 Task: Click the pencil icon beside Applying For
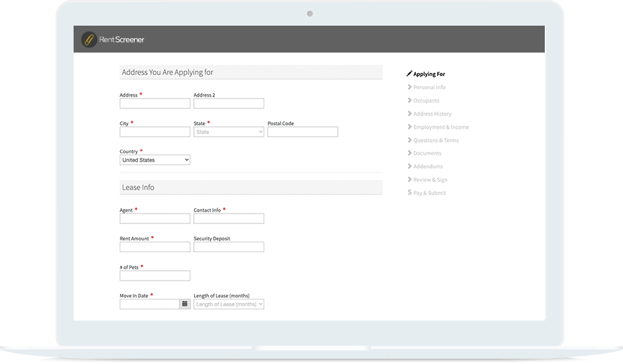(409, 74)
